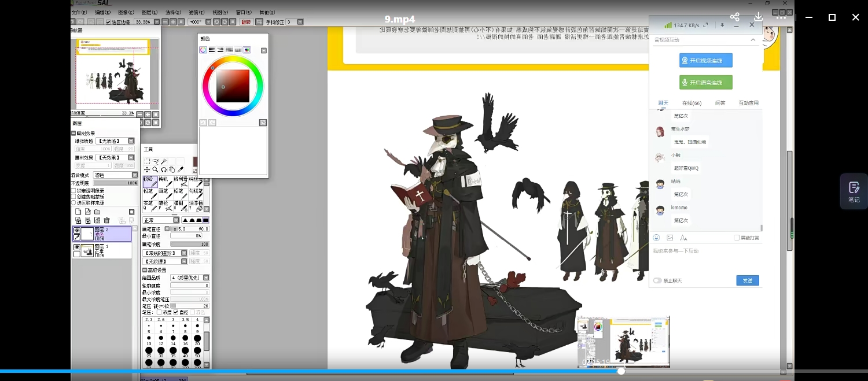The height and width of the screenshot is (381, 868).
Task: Toggle lock transparent pixels checkbox
Action: 73,191
